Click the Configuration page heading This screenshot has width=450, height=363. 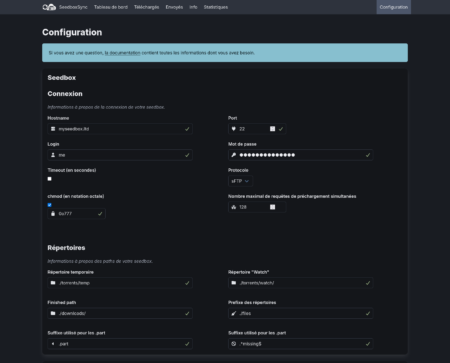pyautogui.click(x=72, y=32)
